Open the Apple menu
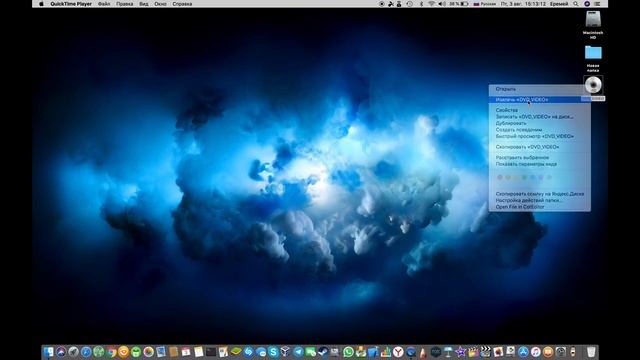 pyautogui.click(x=41, y=4)
